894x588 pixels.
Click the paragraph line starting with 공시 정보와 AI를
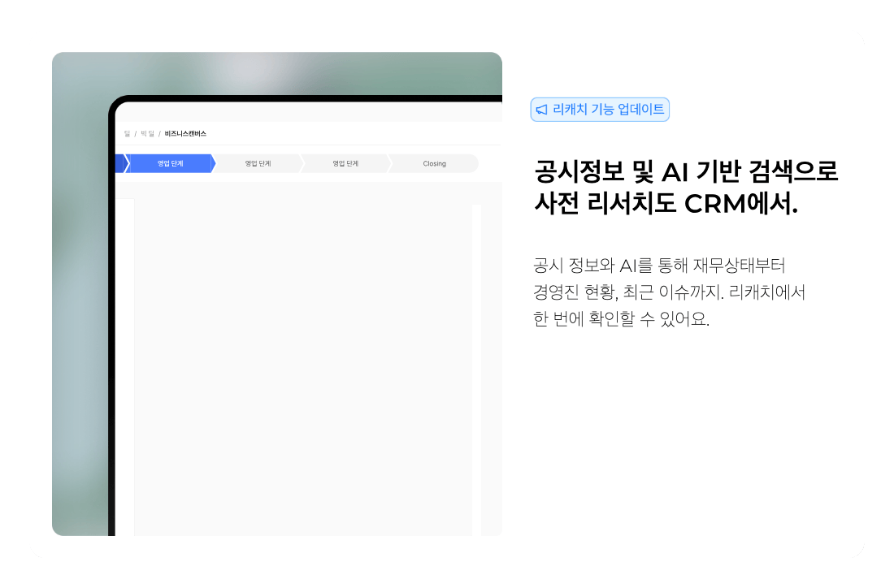click(659, 266)
